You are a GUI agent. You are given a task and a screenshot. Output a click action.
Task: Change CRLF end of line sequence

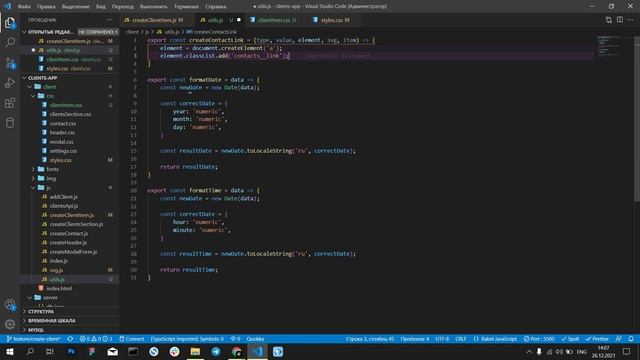coord(461,339)
